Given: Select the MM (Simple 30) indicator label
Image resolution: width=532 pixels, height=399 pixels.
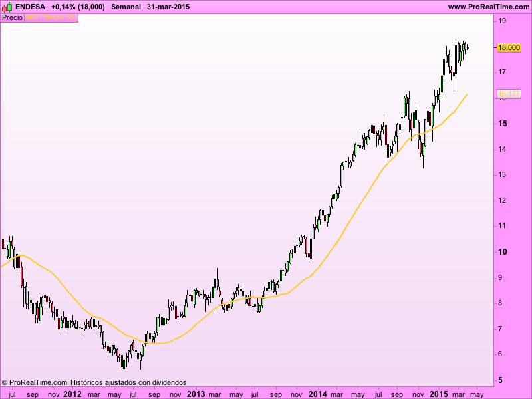Looking at the screenshot, I should point(51,18).
